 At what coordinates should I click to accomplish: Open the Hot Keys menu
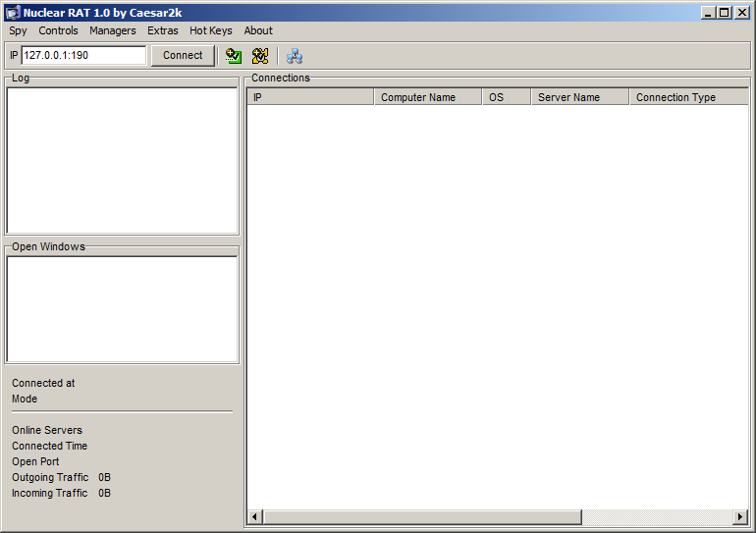(x=211, y=30)
